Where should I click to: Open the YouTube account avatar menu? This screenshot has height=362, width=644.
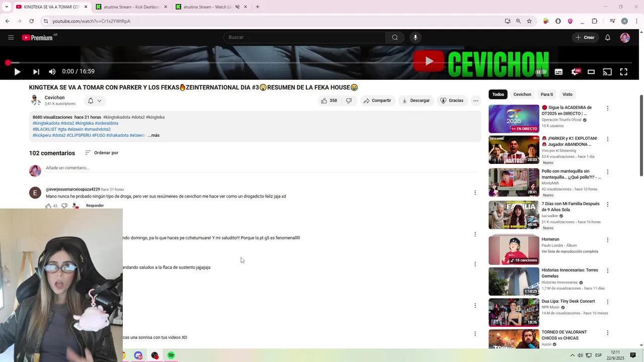point(625,38)
